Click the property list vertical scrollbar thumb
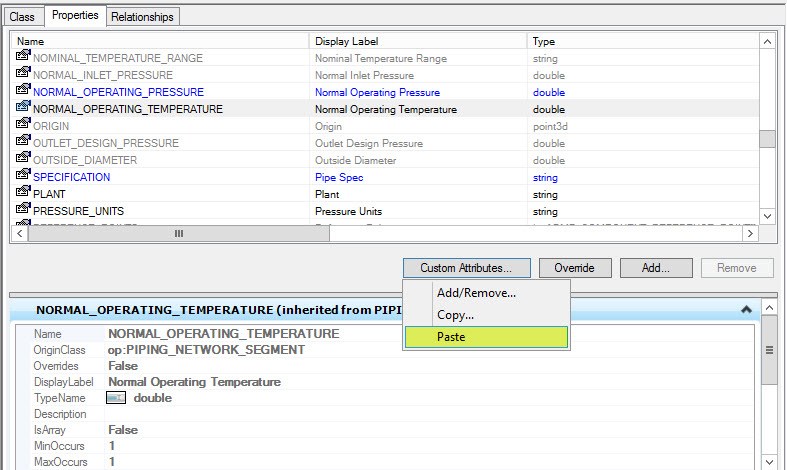This screenshot has height=470, width=787. click(x=767, y=139)
